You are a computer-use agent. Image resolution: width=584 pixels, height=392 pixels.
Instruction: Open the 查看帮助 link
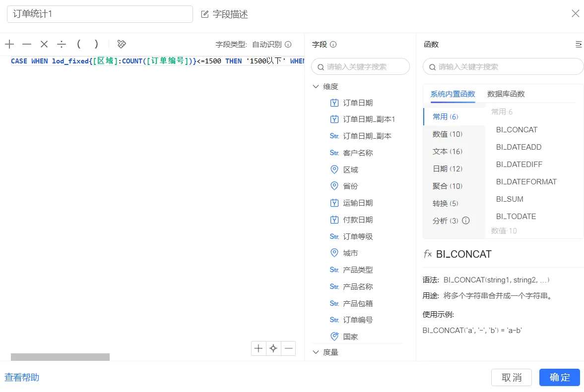(x=22, y=377)
